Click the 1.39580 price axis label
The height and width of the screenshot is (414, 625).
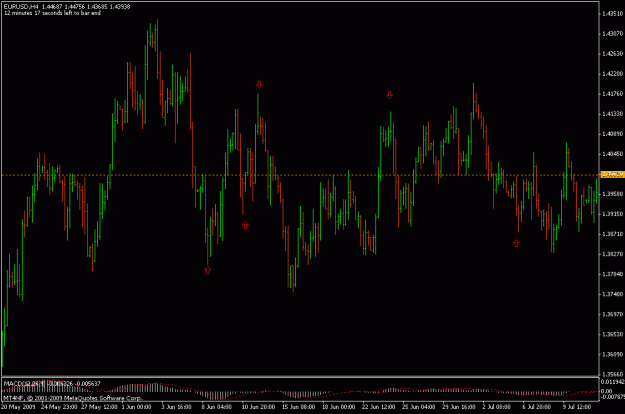coord(613,194)
